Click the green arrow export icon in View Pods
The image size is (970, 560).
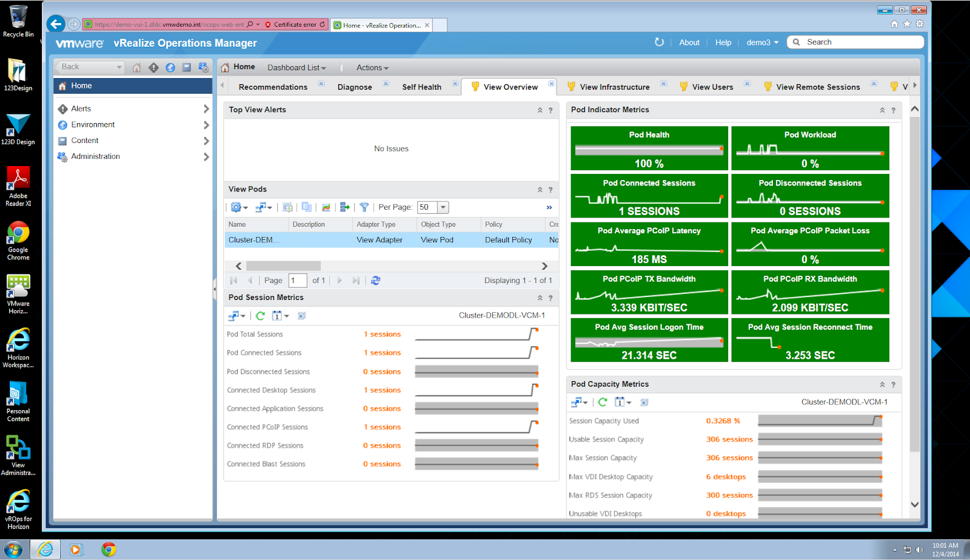click(x=344, y=207)
